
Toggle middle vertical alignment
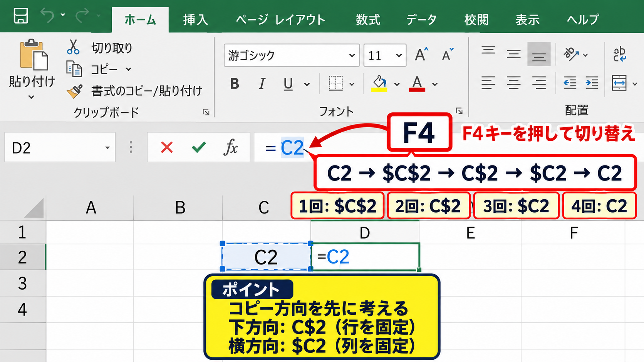[x=513, y=54]
